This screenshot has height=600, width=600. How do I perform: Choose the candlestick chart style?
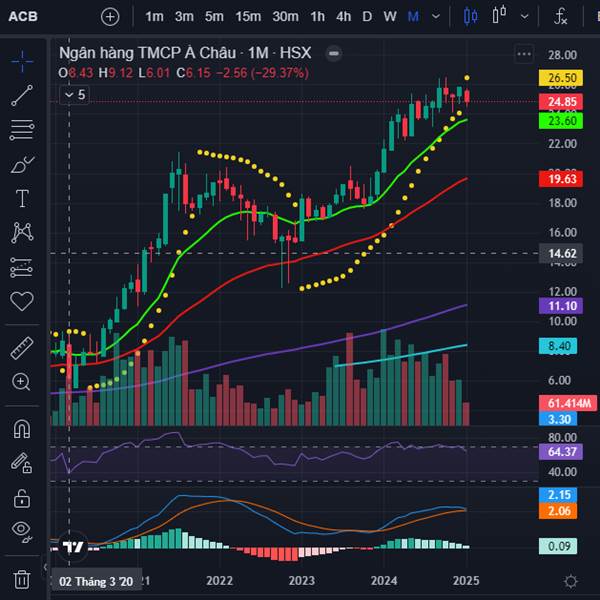(470, 17)
